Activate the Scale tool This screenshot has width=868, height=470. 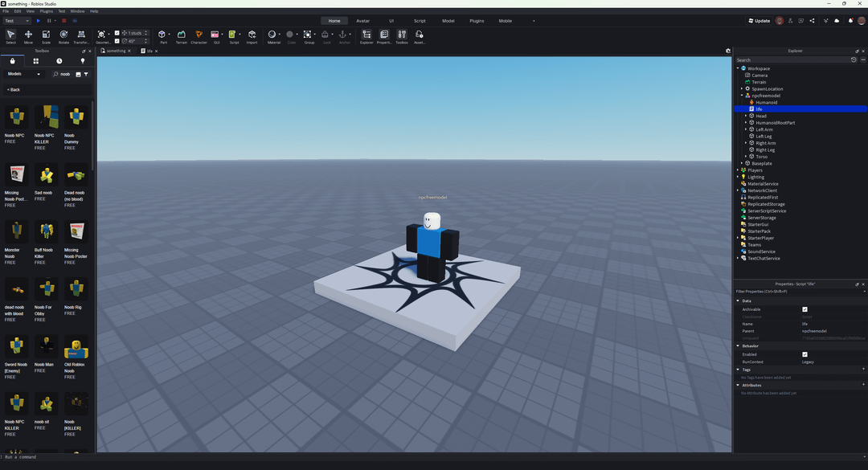46,35
